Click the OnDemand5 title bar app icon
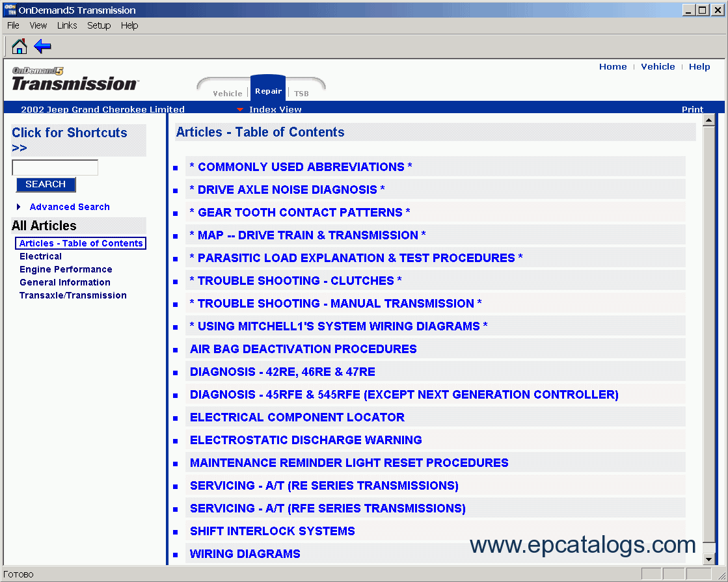Image resolution: width=728 pixels, height=582 pixels. [x=10, y=10]
